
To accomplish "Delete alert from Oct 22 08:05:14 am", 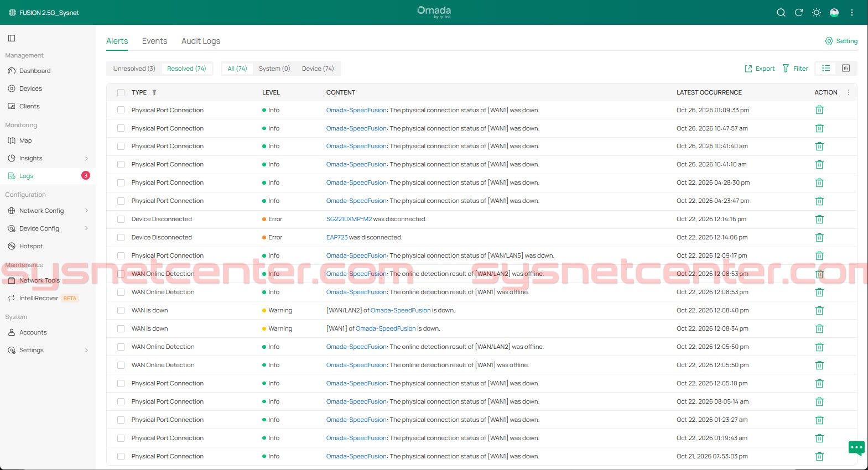I will point(819,401).
